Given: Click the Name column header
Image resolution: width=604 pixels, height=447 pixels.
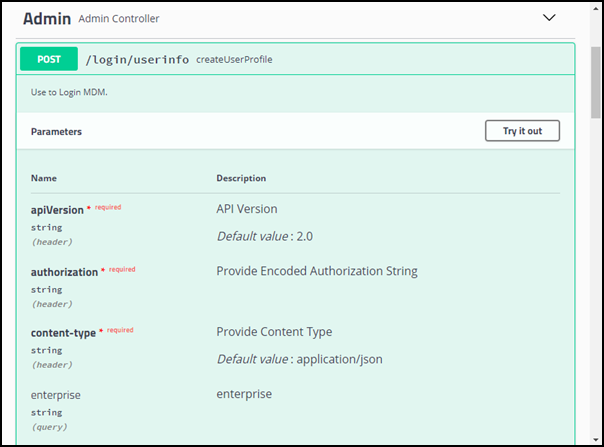Looking at the screenshot, I should point(43,178).
